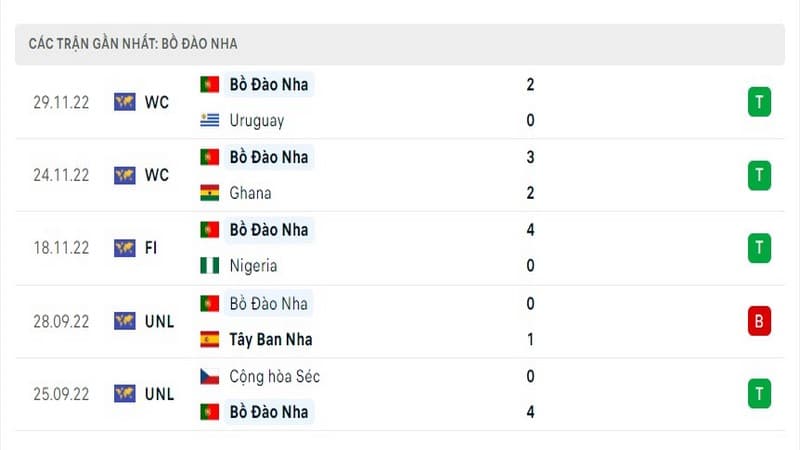
Task: Click the green T badge for the Uruguay match
Action: 759,102
